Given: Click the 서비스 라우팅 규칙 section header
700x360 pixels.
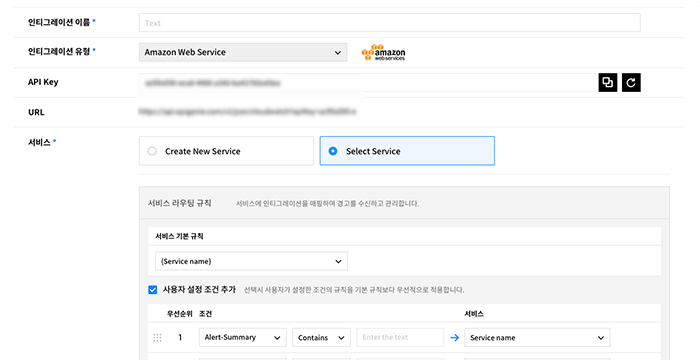Looking at the screenshot, I should tap(179, 203).
